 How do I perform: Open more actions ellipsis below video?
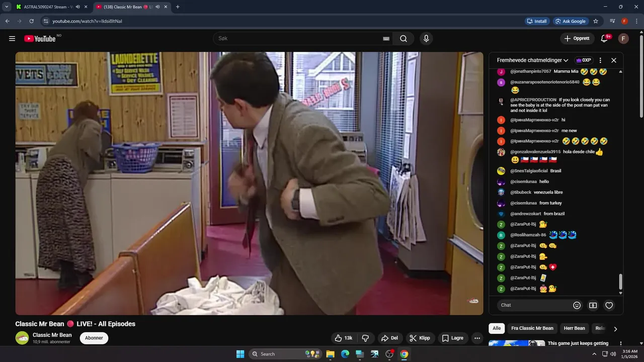click(477, 338)
